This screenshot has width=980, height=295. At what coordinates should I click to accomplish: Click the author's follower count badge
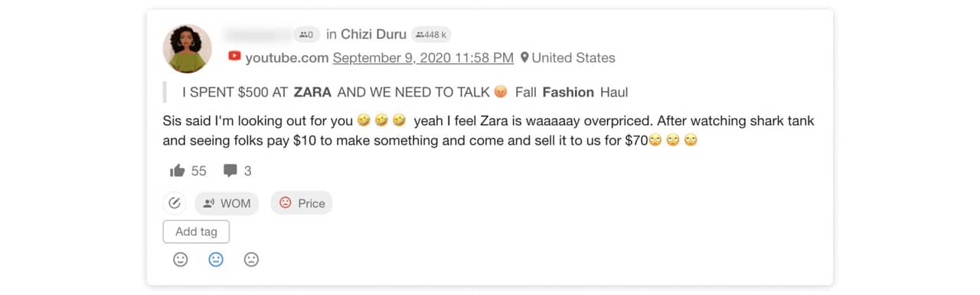coord(306,34)
